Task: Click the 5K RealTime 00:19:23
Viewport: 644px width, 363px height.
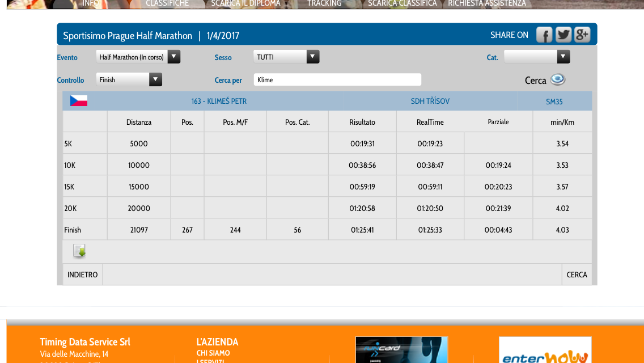Action: point(430,143)
